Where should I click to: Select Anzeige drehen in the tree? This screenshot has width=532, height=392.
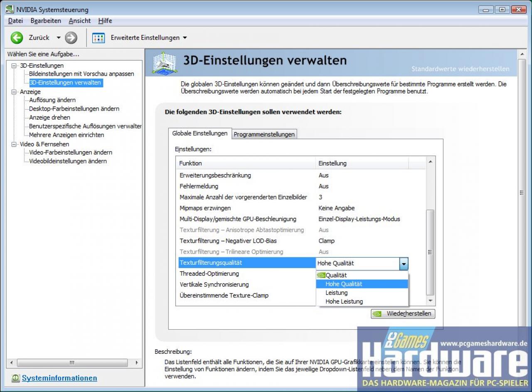coord(49,118)
